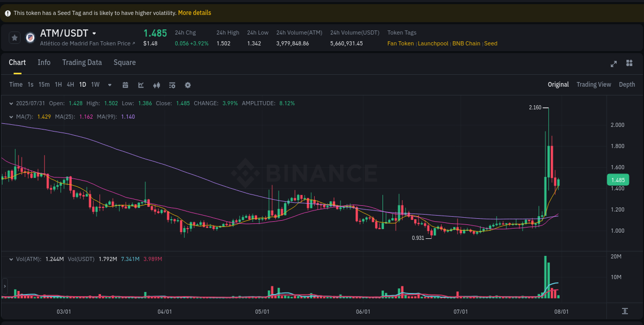Image resolution: width=644 pixels, height=325 pixels.
Task: Click the green 1.485 price label on axis
Action: pos(618,180)
